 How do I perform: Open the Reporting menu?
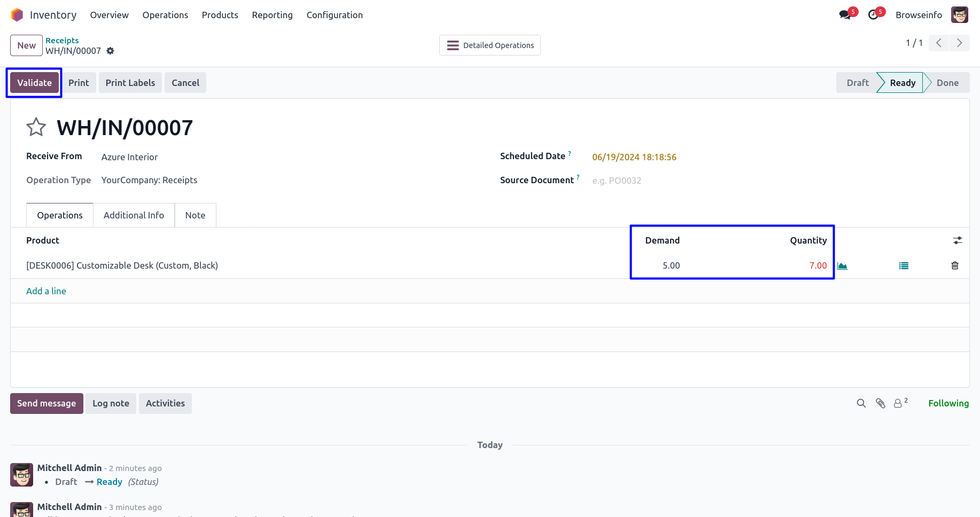point(272,15)
